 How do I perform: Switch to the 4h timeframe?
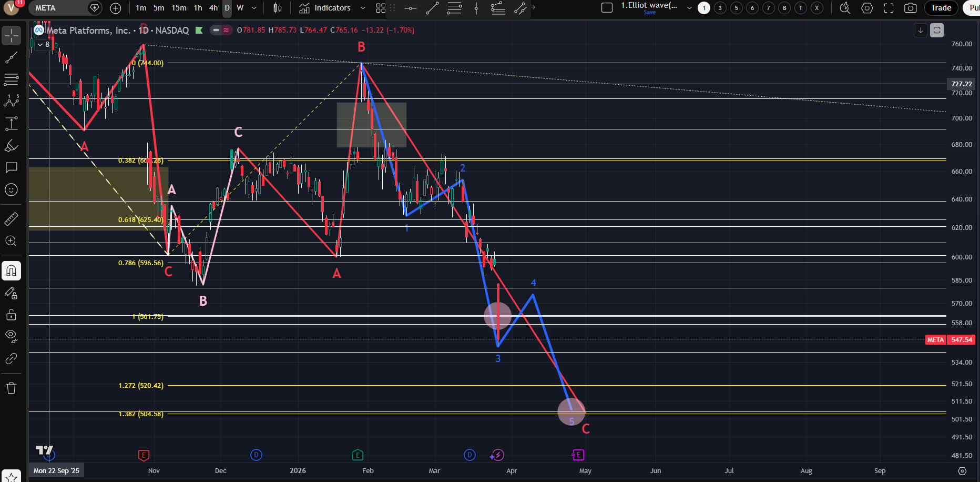(213, 8)
